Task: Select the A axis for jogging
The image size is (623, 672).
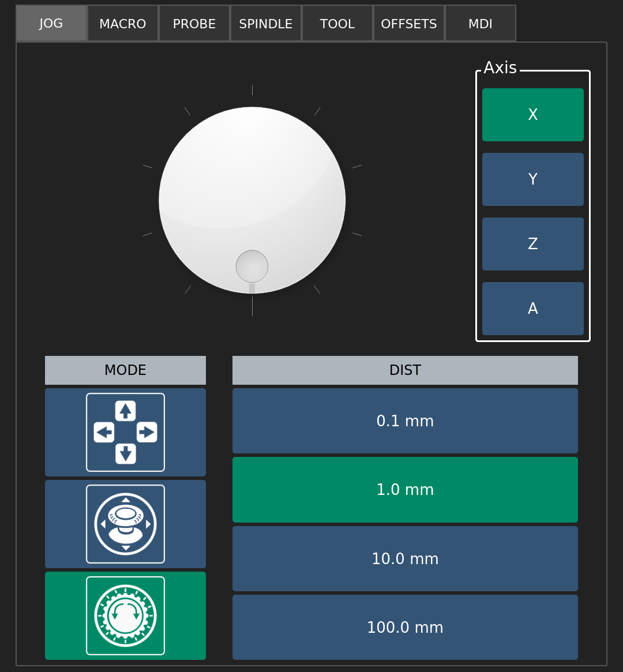Action: [532, 309]
